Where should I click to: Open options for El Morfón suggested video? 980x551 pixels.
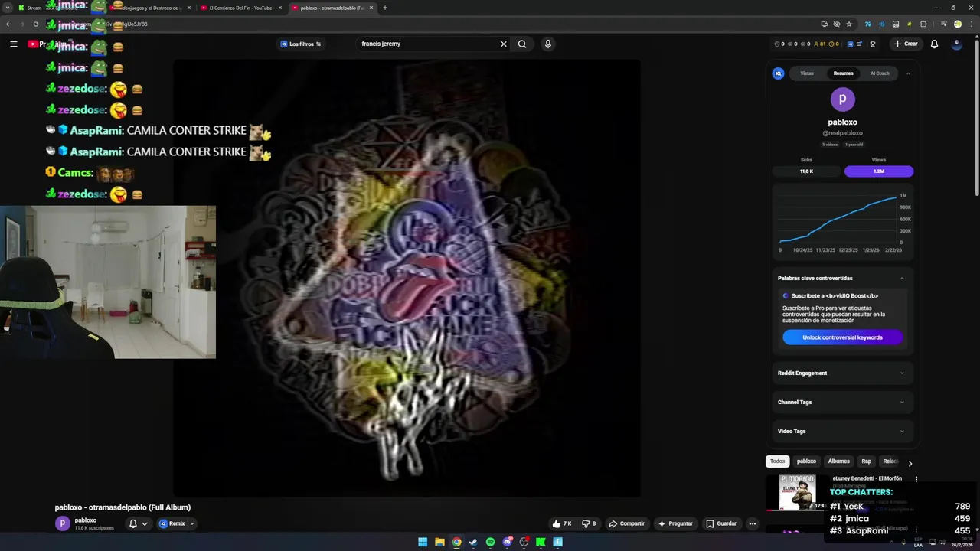point(916,479)
